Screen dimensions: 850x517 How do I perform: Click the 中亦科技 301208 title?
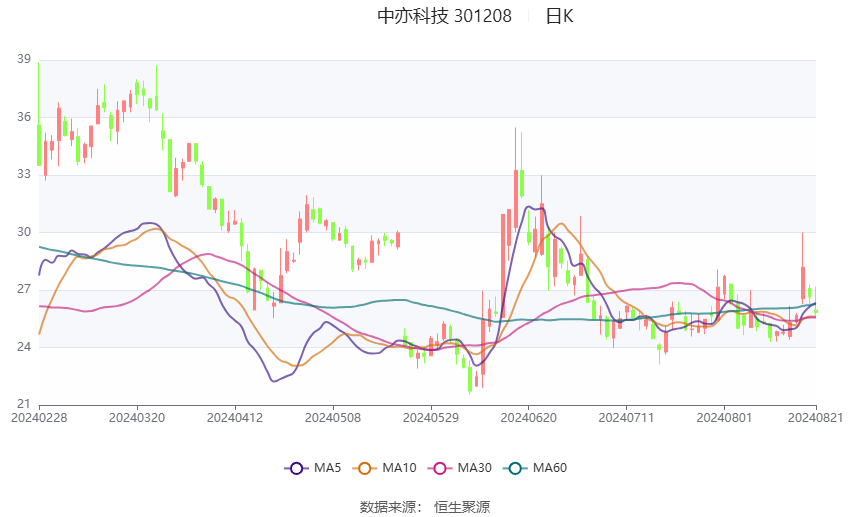point(445,16)
